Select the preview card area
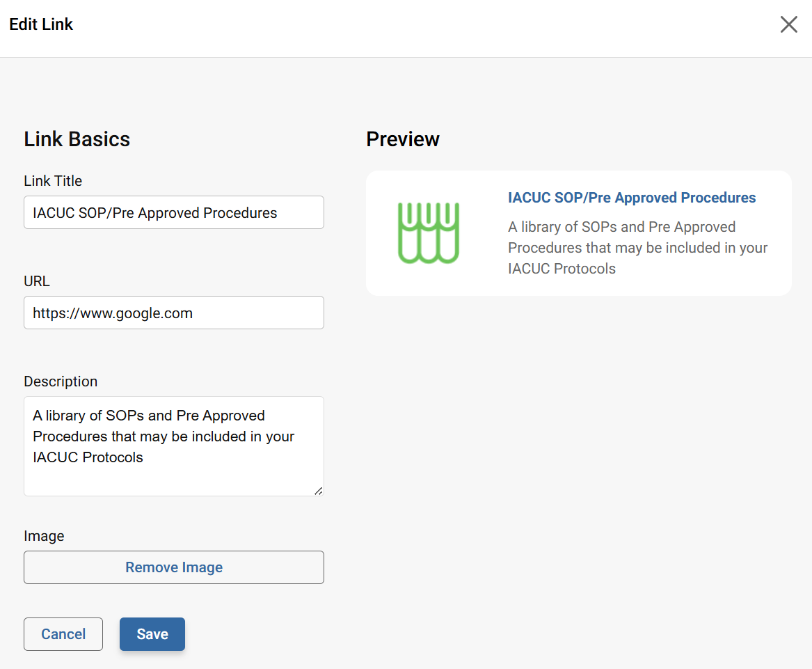This screenshot has width=812, height=669. click(578, 233)
